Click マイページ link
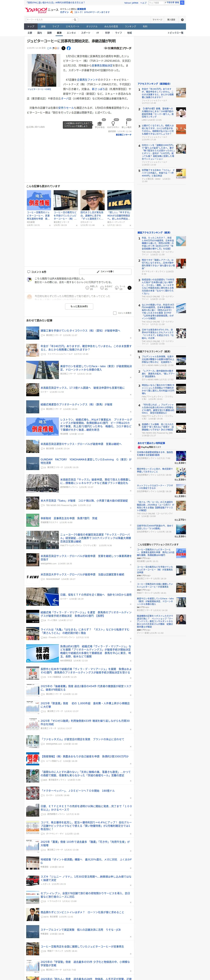The image size is (210, 980). coord(157,20)
